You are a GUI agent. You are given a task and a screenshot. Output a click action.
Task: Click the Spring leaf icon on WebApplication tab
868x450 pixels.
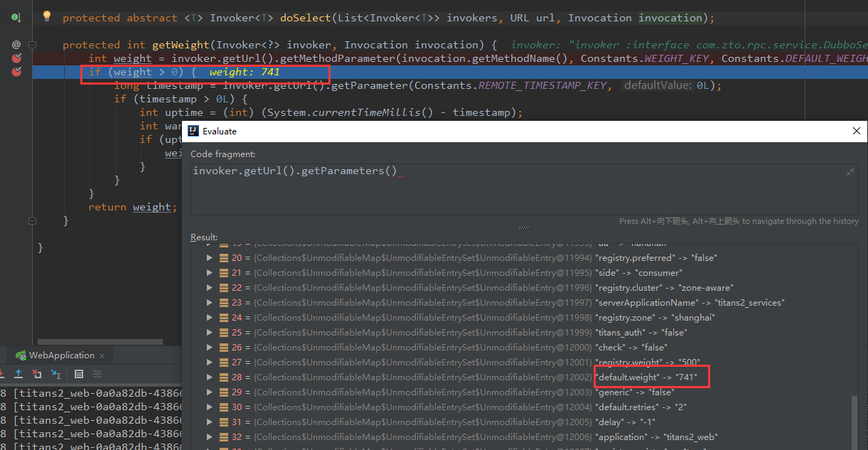tap(21, 355)
